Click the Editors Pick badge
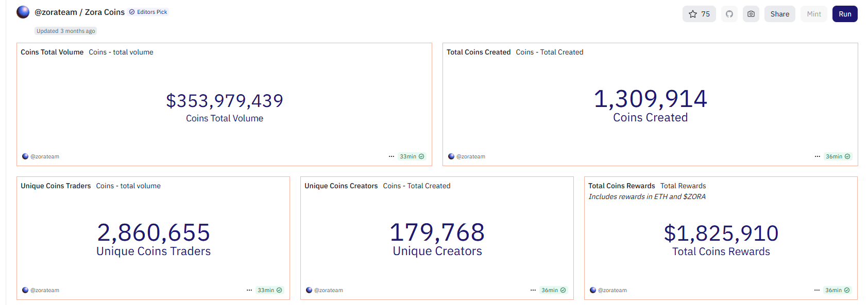 [148, 12]
